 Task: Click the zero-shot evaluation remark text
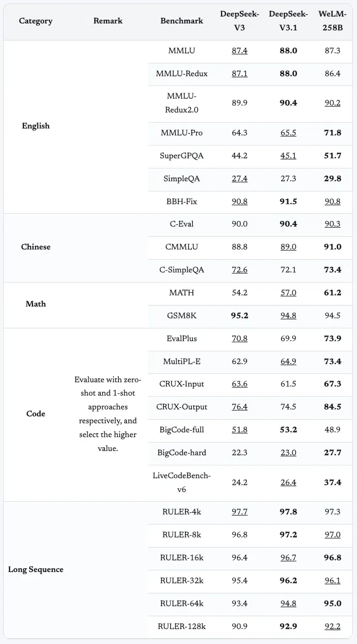[x=108, y=414]
